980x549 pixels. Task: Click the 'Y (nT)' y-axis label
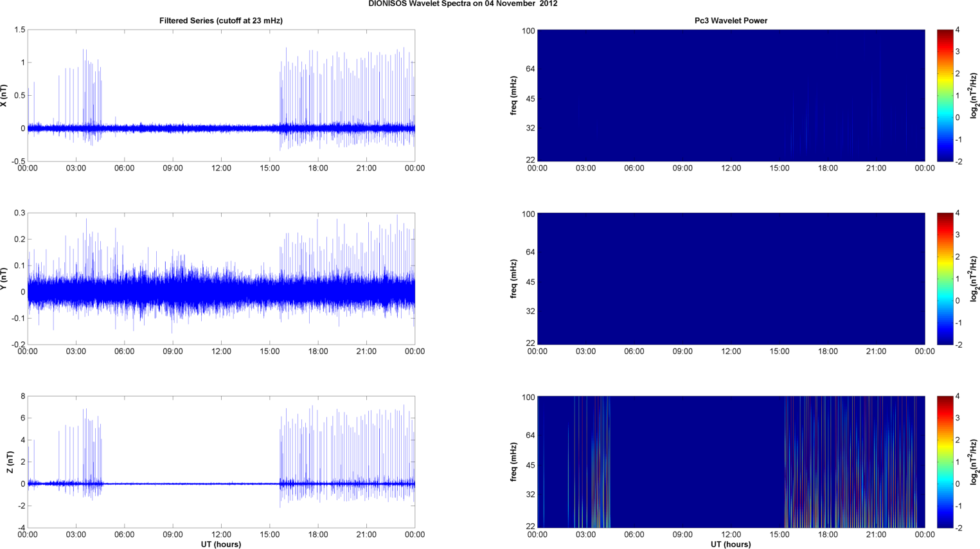click(4, 278)
